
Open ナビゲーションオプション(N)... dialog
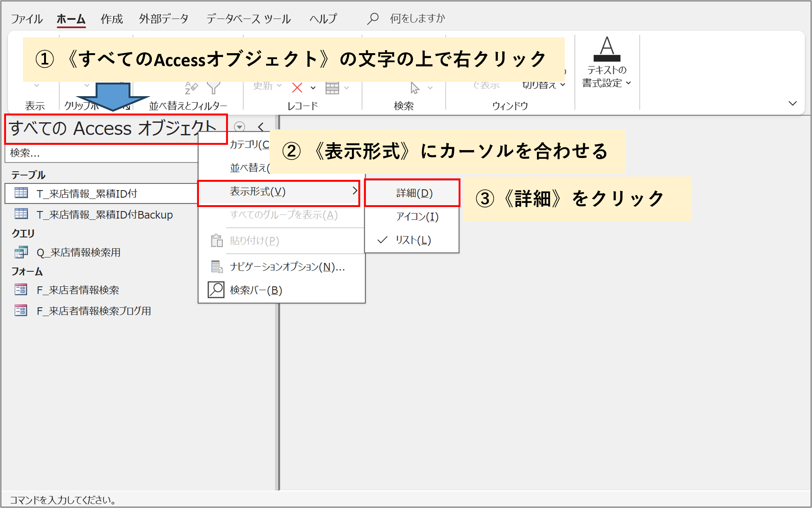[x=287, y=267]
